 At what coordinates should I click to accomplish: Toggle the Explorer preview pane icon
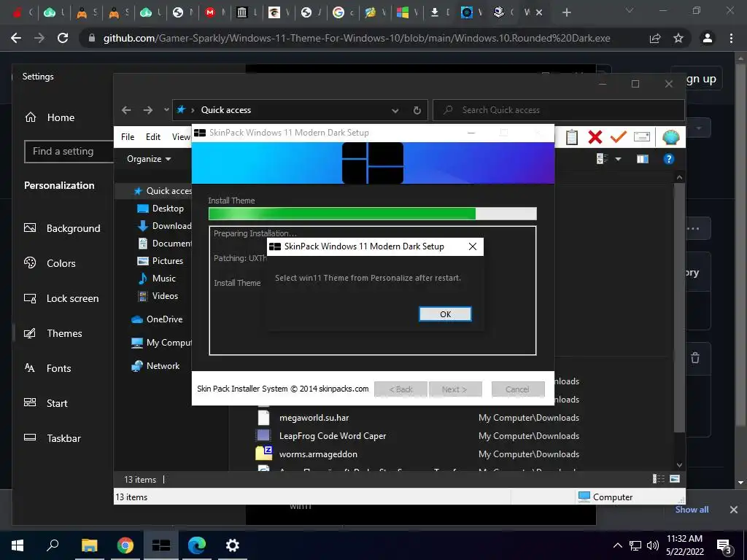tap(643, 159)
